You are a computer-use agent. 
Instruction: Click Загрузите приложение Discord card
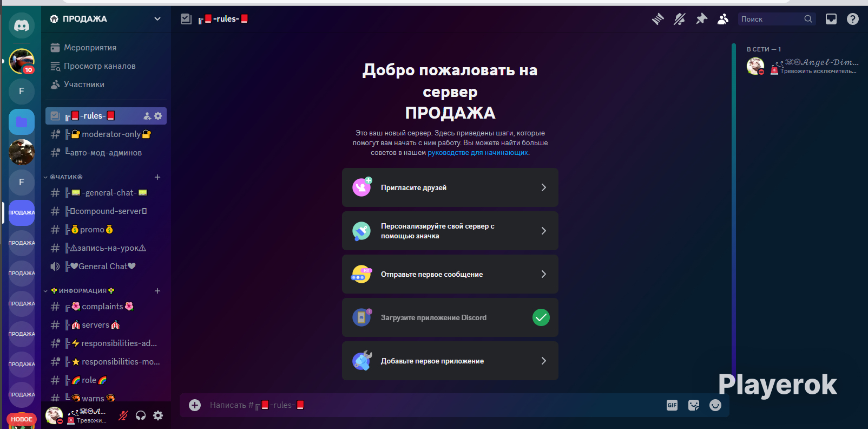coord(450,317)
